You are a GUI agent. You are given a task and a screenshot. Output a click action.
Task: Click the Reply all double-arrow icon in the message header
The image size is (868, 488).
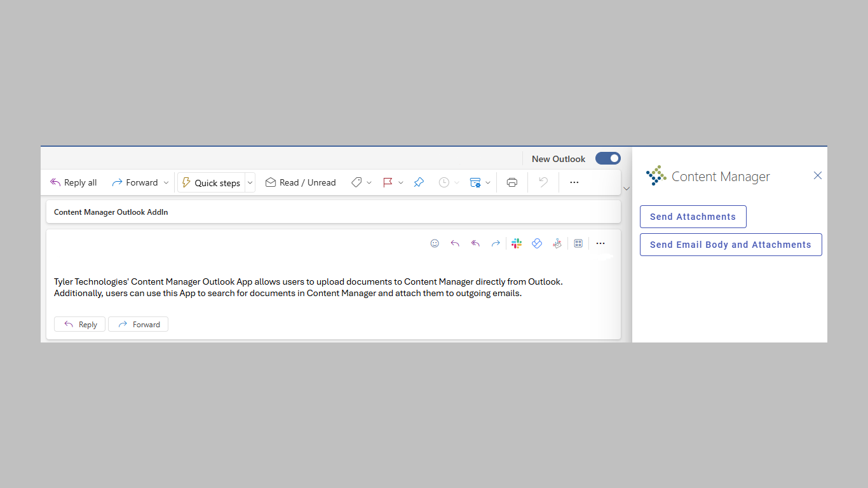tap(475, 243)
